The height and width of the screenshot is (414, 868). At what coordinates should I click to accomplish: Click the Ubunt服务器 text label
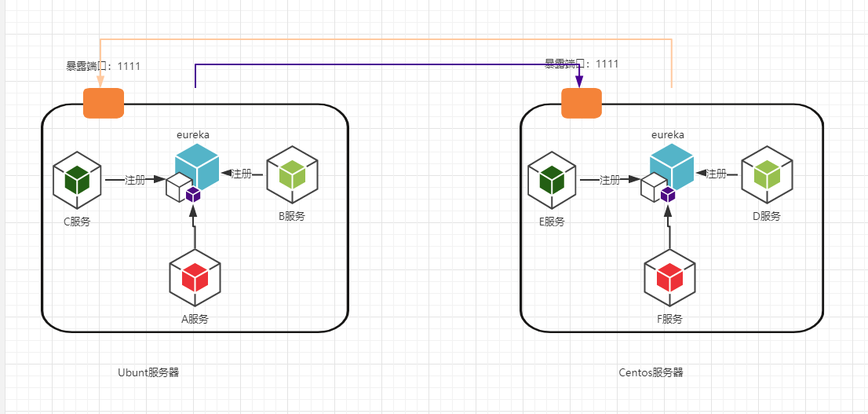[x=148, y=372]
